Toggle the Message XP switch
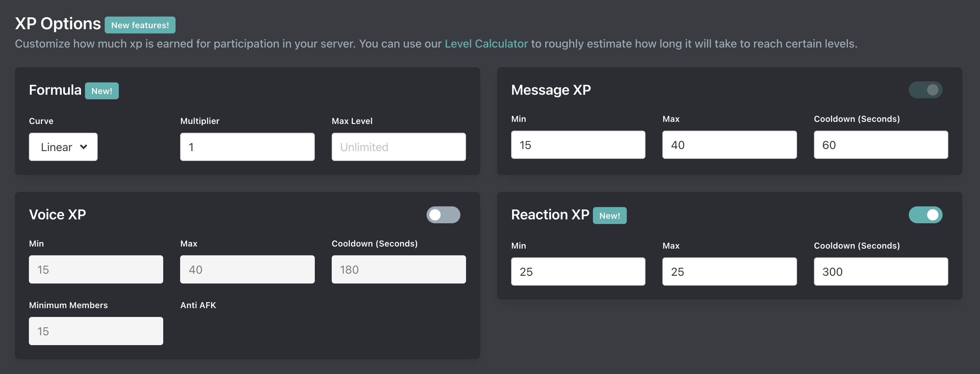 click(x=925, y=90)
